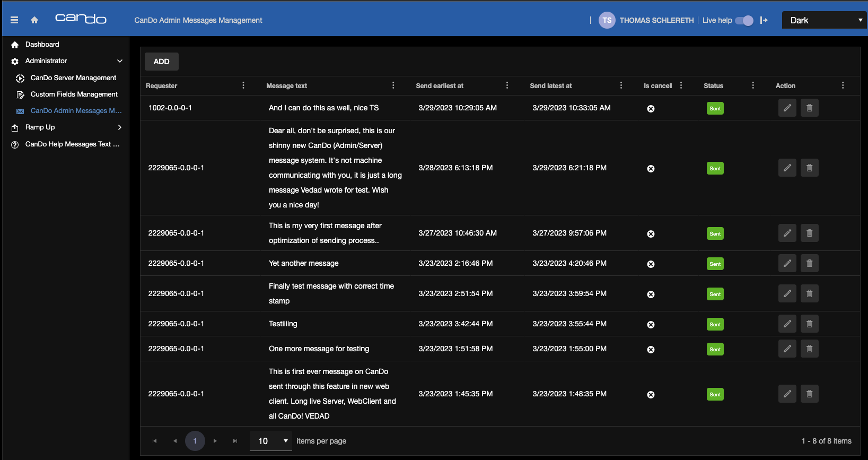
Task: Open Is cancelled column menu
Action: point(681,85)
